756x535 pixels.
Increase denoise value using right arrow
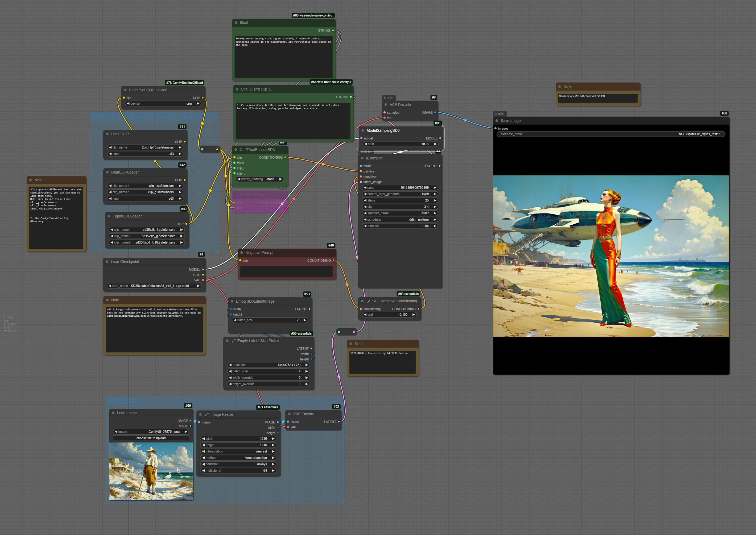coord(435,226)
